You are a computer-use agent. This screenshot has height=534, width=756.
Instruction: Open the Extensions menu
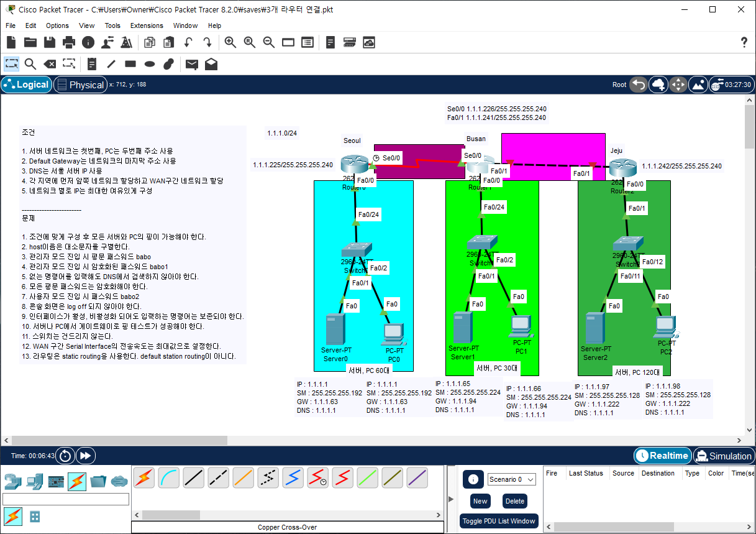(147, 25)
